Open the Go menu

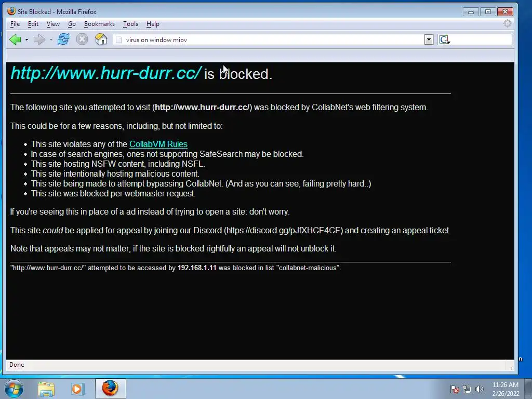point(72,24)
